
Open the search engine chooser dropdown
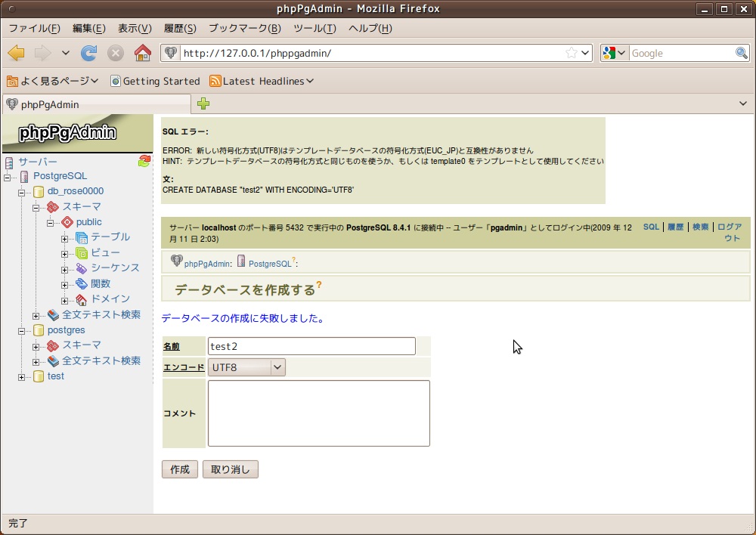click(615, 53)
